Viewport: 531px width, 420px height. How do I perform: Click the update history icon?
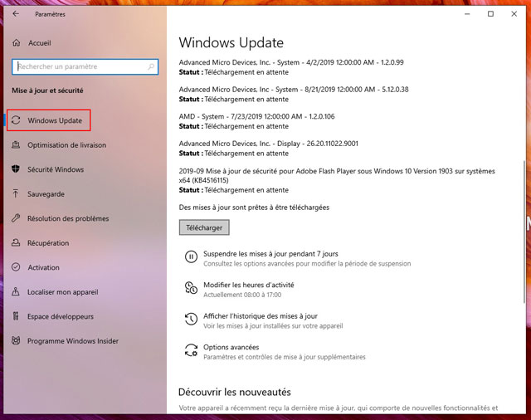pyautogui.click(x=191, y=319)
